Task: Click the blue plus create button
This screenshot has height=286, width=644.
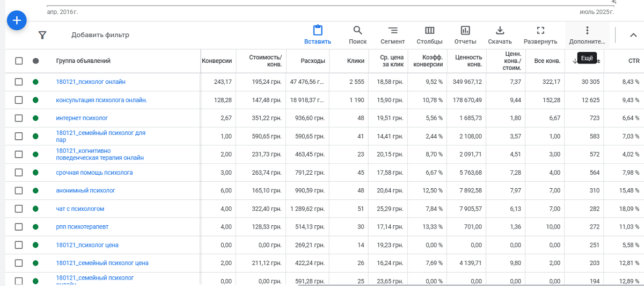Action: pyautogui.click(x=17, y=20)
